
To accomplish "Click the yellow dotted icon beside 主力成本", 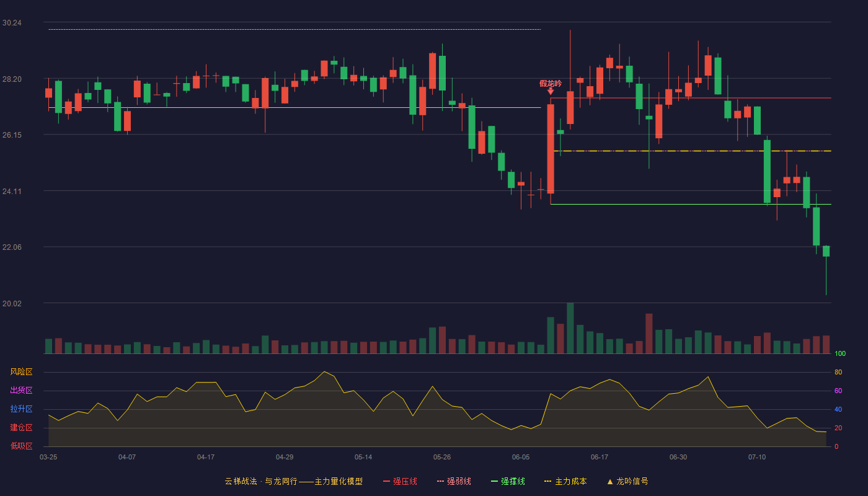I will coord(547,481).
